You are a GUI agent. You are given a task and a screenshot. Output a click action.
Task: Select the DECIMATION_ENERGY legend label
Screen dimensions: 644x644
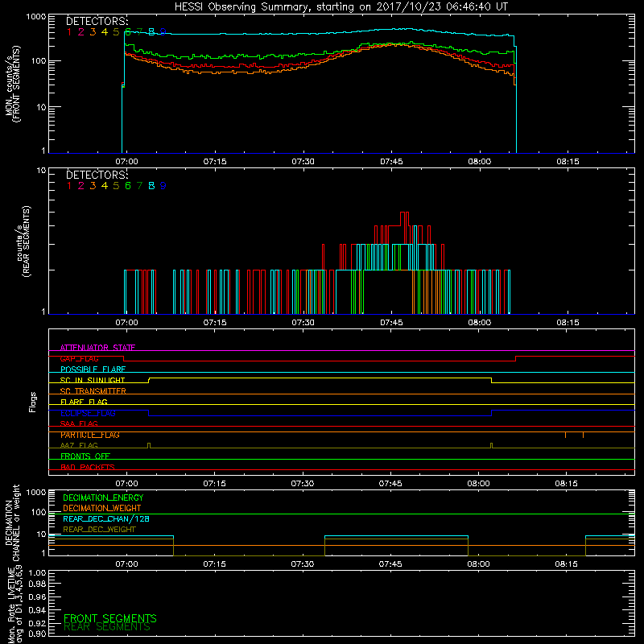(103, 497)
